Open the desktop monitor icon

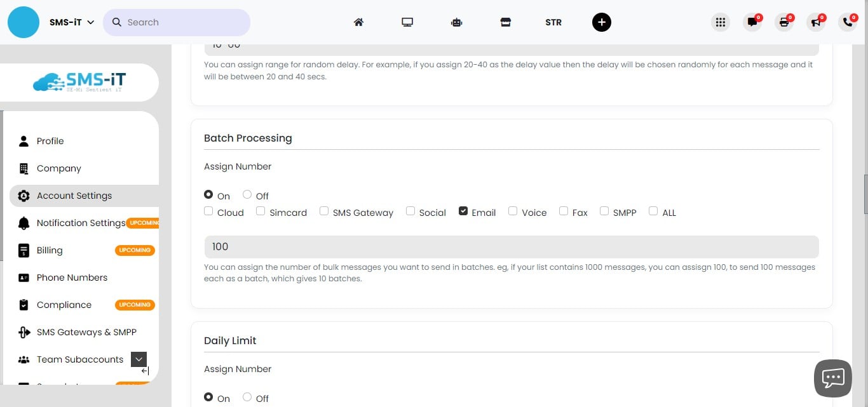pyautogui.click(x=407, y=21)
